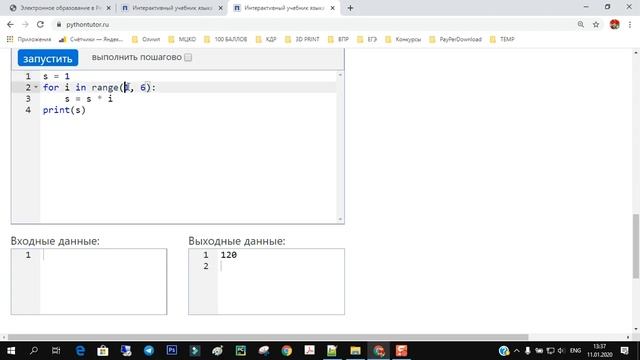Viewport: 640px width, 360px height.
Task: Open the notification center icon
Action: tap(624, 351)
